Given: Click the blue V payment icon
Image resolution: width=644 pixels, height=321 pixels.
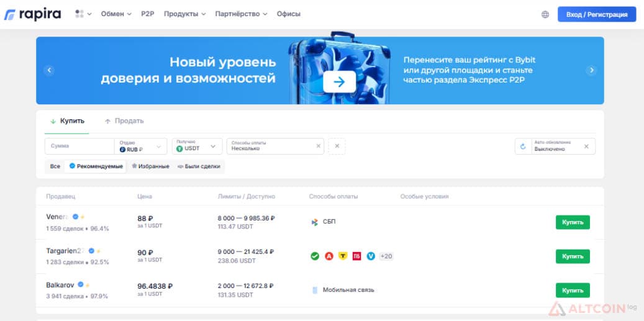Looking at the screenshot, I should 371,256.
